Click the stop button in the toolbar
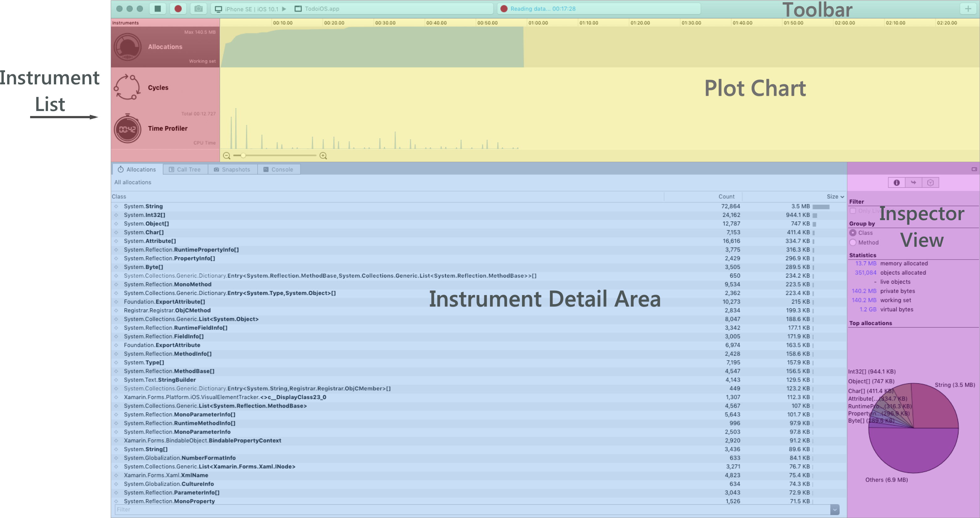The image size is (980, 518). pyautogui.click(x=157, y=8)
